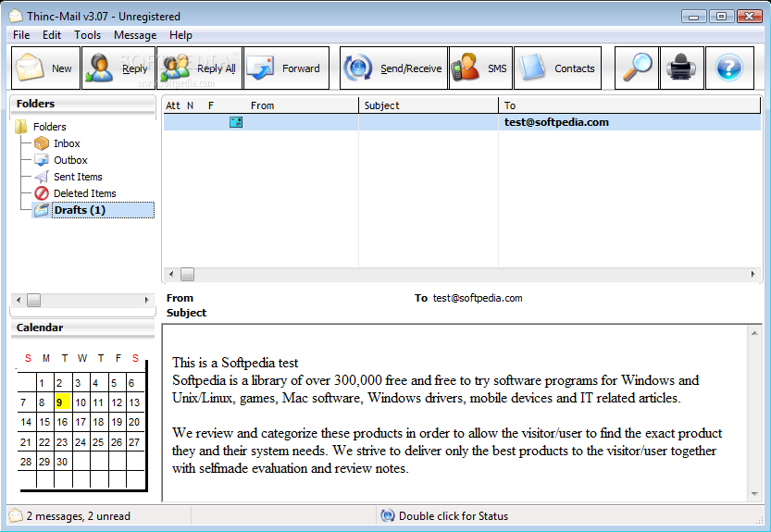Click the Drafts envelope icon
The height and width of the screenshot is (532, 771).
[x=42, y=210]
